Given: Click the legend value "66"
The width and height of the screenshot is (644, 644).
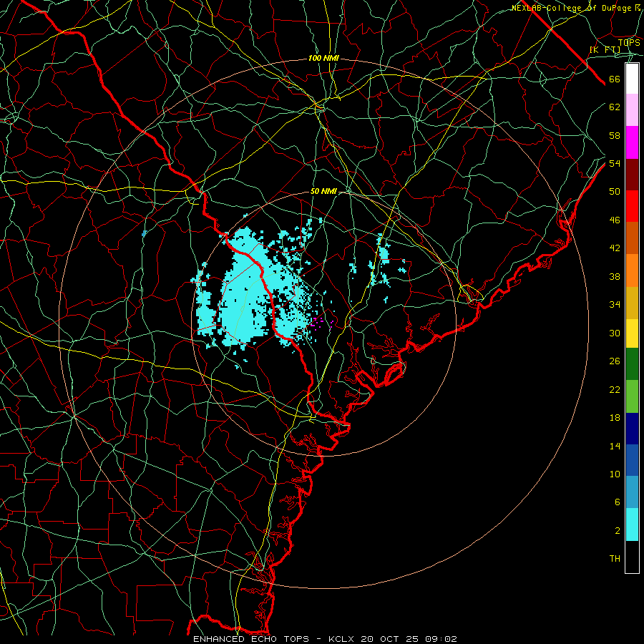Looking at the screenshot, I should point(615,79).
